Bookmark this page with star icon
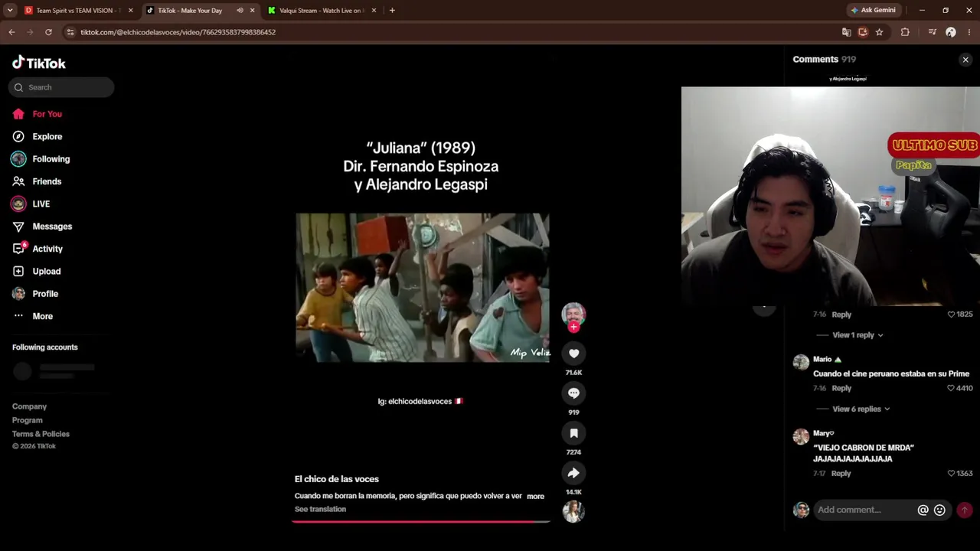The width and height of the screenshot is (980, 551). pos(879,32)
